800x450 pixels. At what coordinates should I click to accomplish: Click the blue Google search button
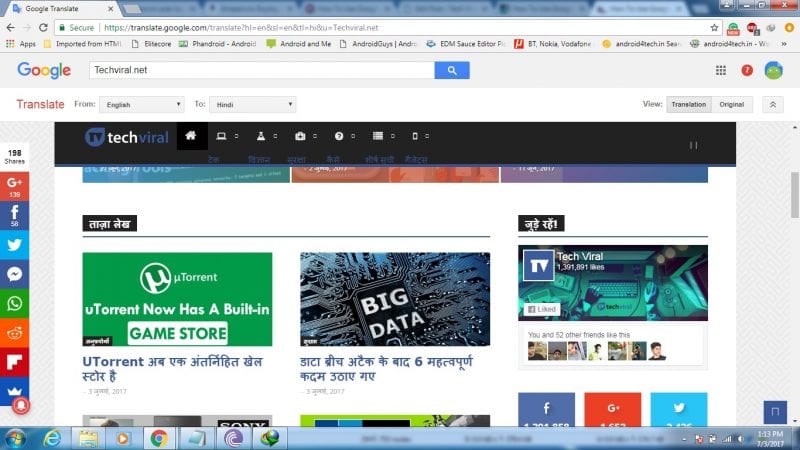coord(452,70)
